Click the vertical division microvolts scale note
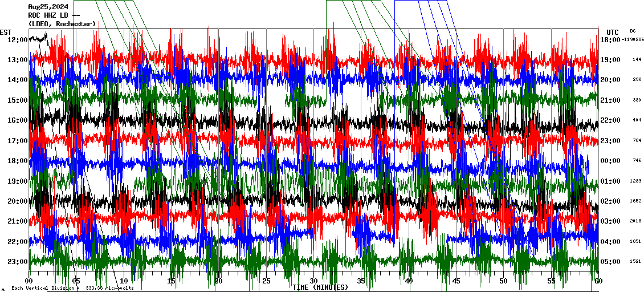The width and height of the screenshot is (644, 296). click(72, 289)
